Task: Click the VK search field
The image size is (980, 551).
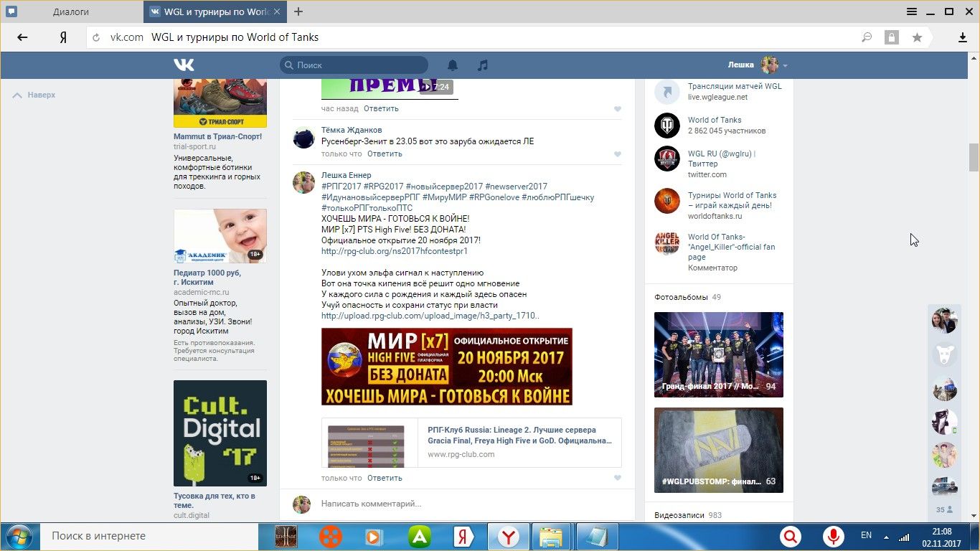Action: coord(354,65)
